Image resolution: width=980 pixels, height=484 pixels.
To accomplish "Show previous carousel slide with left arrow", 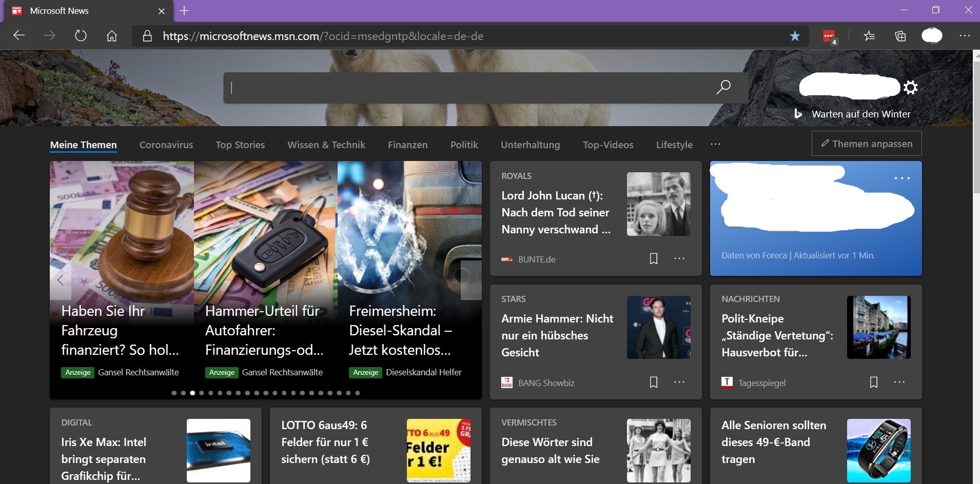I will [61, 280].
